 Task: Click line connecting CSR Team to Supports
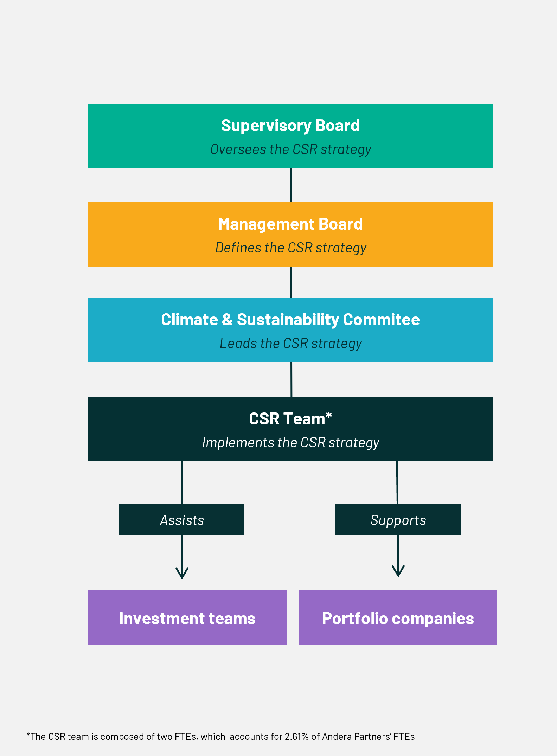[397, 482]
